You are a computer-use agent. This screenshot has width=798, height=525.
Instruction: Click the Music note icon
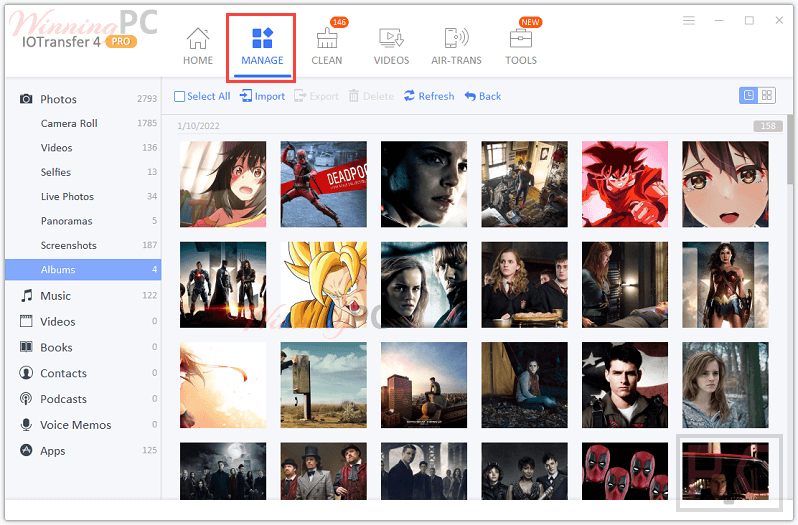[26, 296]
